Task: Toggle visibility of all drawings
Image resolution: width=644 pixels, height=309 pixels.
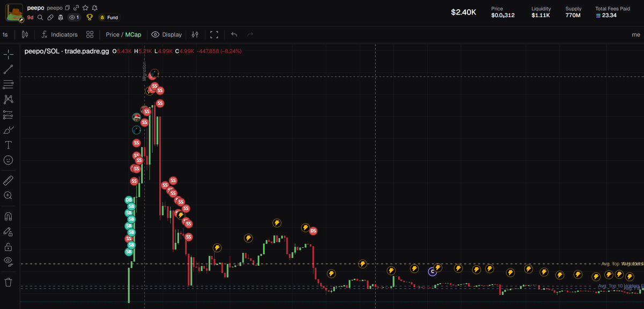Action: pyautogui.click(x=9, y=262)
